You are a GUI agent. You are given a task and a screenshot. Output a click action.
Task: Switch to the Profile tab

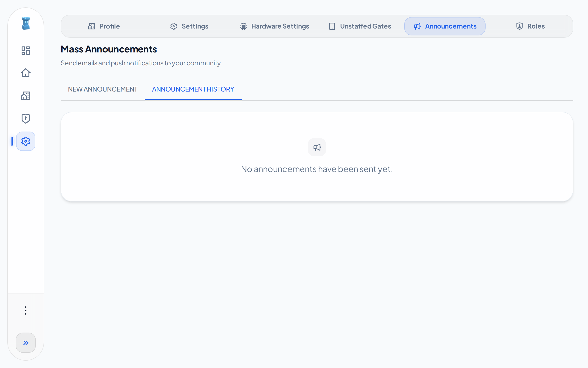(104, 26)
